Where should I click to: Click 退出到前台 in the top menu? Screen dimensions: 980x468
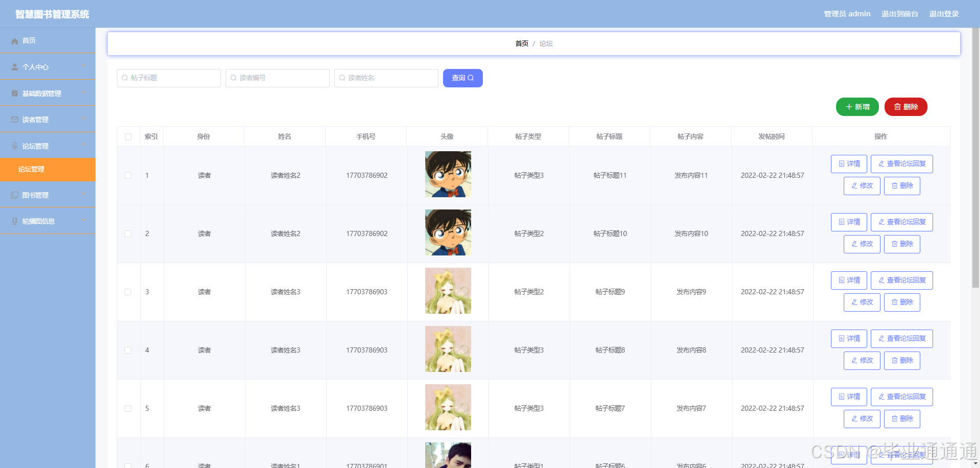tap(899, 14)
